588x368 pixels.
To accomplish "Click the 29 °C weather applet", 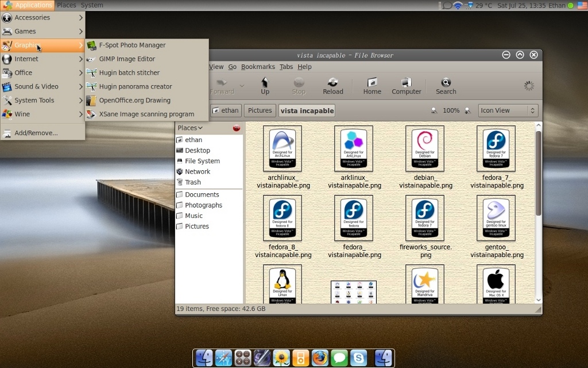I will click(478, 6).
